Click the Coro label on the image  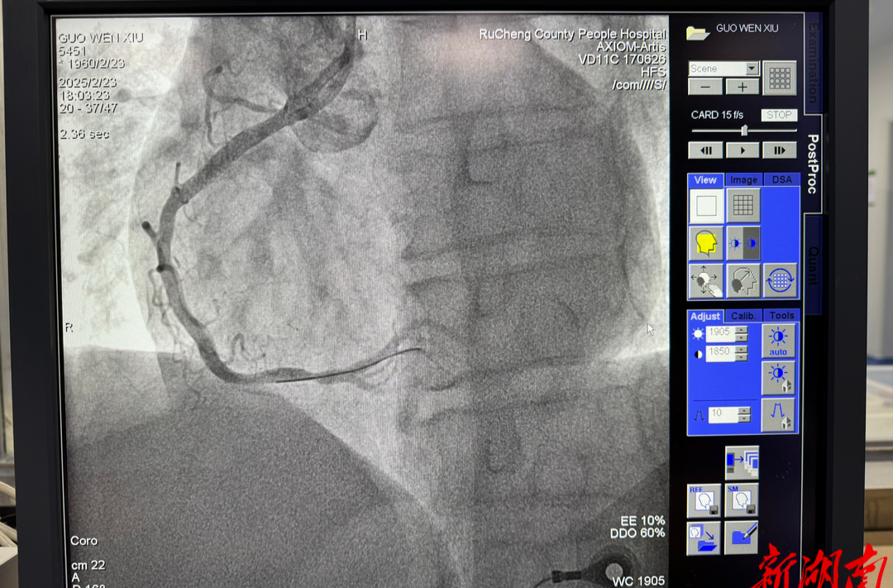(84, 541)
